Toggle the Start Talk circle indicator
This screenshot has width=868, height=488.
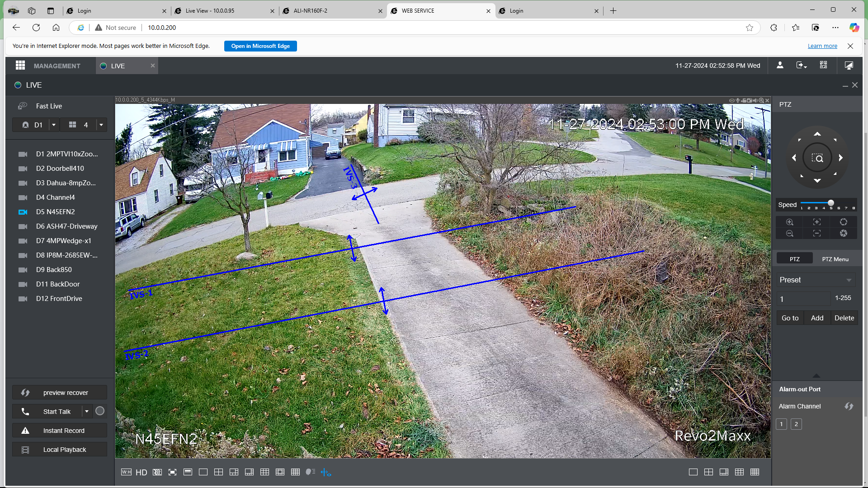click(x=100, y=411)
